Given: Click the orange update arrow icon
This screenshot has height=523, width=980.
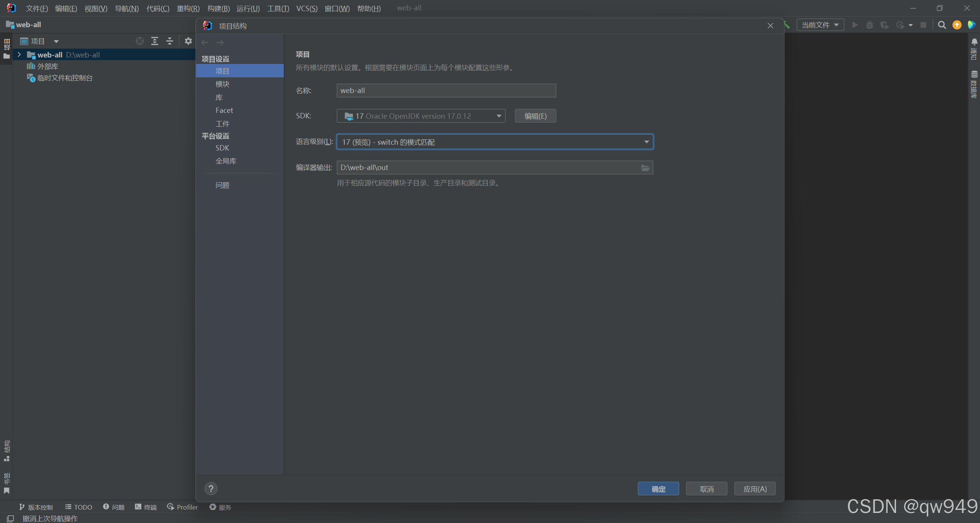Looking at the screenshot, I should [x=957, y=25].
